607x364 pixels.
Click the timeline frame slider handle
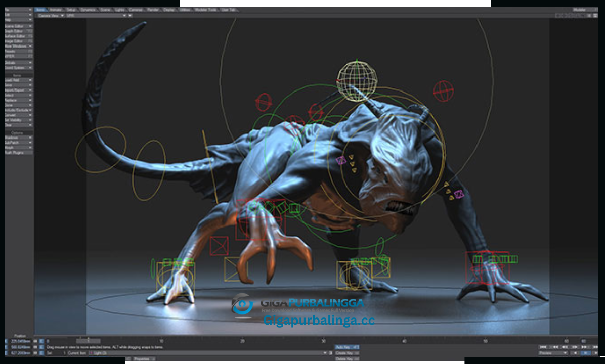(89, 341)
